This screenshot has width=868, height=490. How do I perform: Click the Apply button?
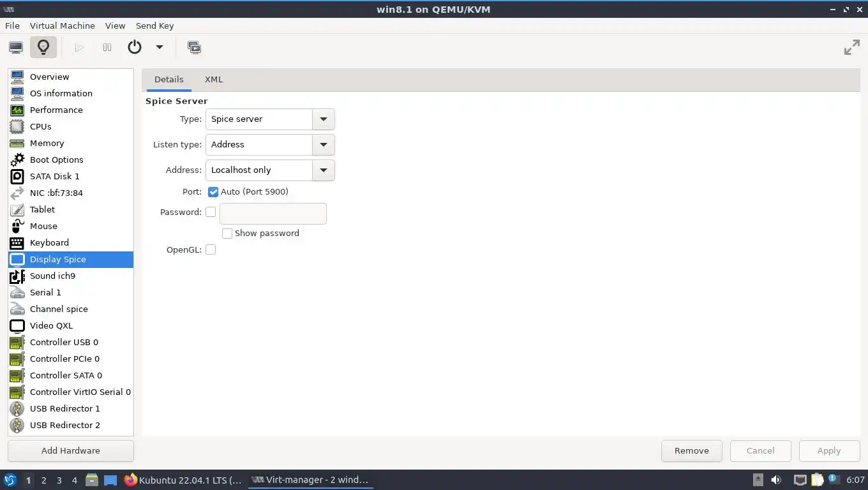pyautogui.click(x=829, y=450)
